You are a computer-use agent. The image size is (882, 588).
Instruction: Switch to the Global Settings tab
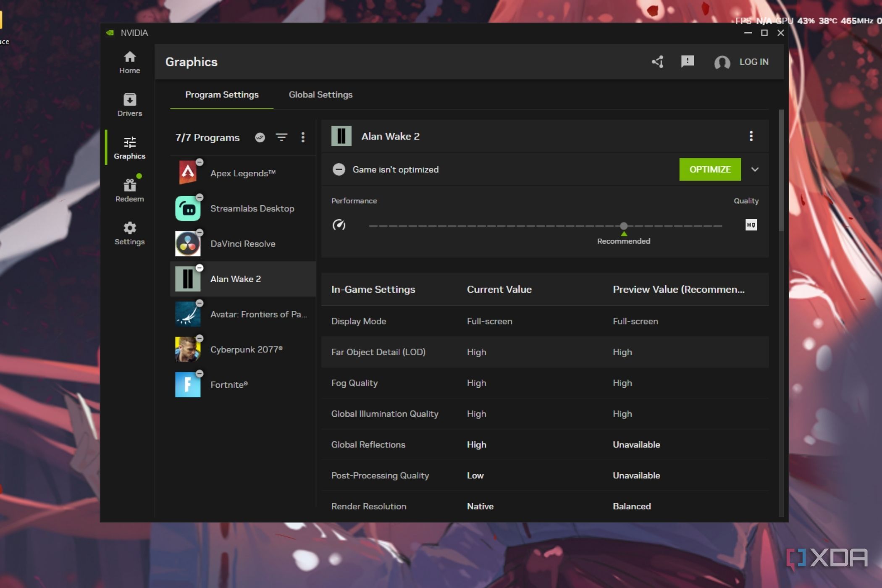tap(320, 95)
